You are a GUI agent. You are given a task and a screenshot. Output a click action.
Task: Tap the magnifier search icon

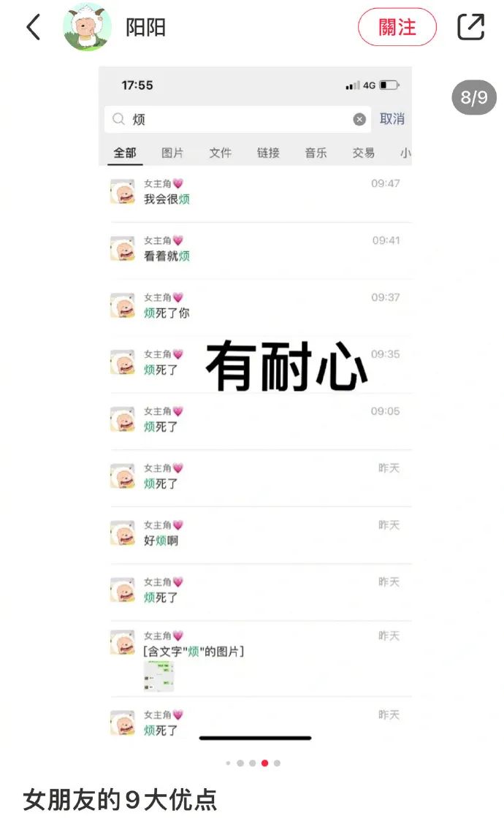tap(119, 119)
